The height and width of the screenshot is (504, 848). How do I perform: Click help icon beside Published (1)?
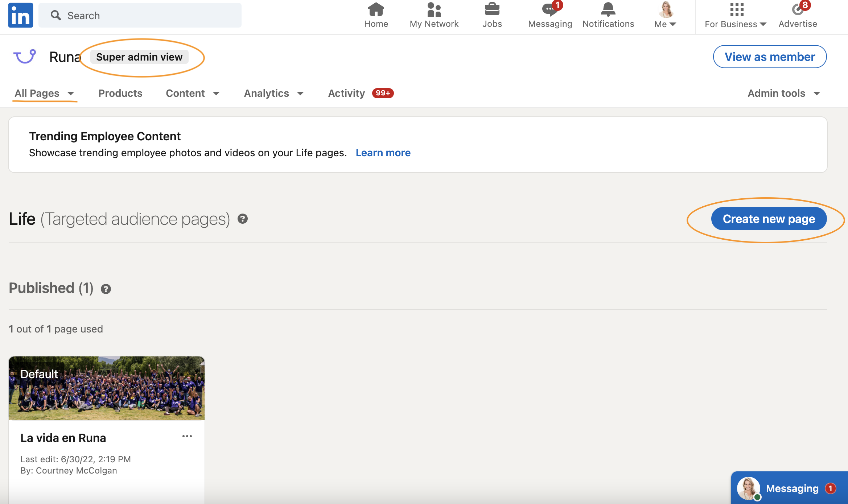coord(106,289)
